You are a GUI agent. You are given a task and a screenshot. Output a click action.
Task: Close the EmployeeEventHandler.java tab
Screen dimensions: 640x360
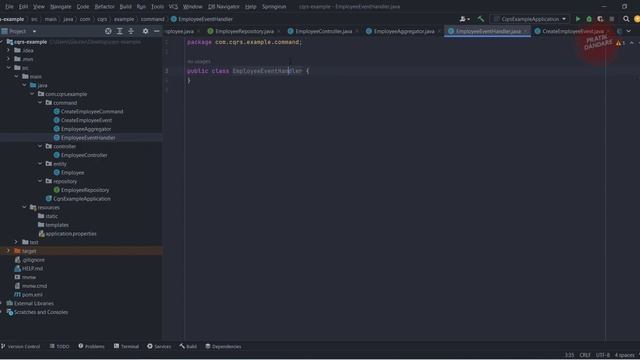tap(526, 31)
